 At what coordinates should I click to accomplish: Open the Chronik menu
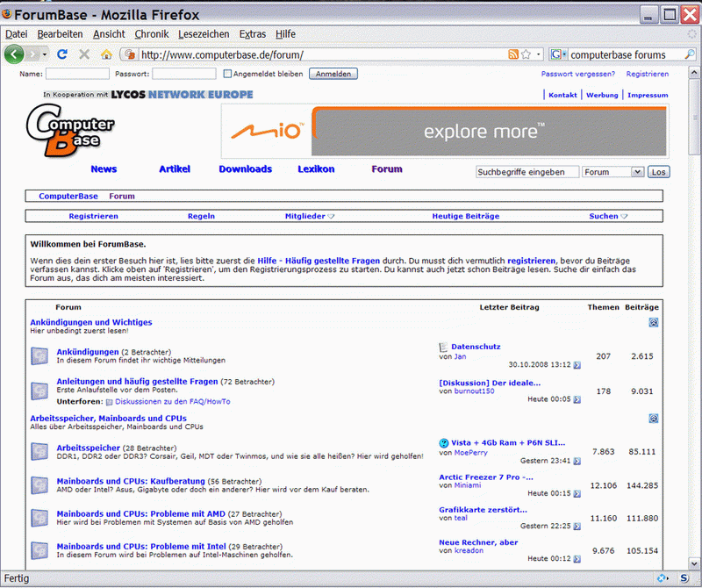pos(152,34)
